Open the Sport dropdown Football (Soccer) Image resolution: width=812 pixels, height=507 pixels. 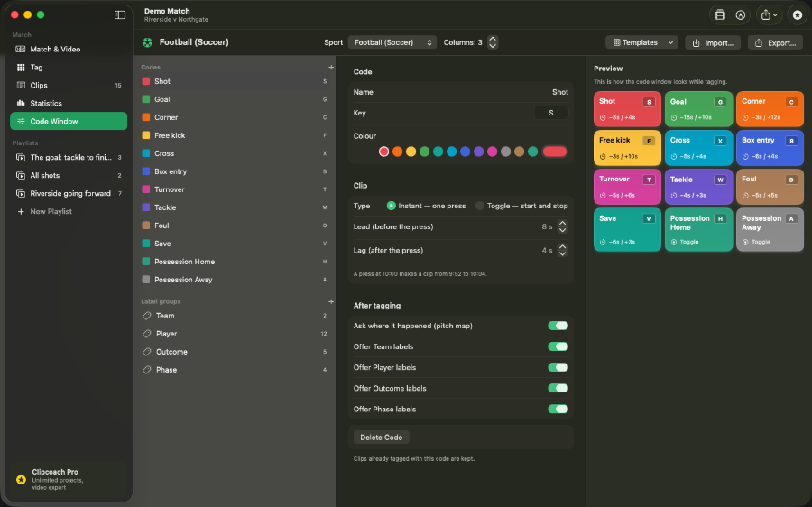392,42
